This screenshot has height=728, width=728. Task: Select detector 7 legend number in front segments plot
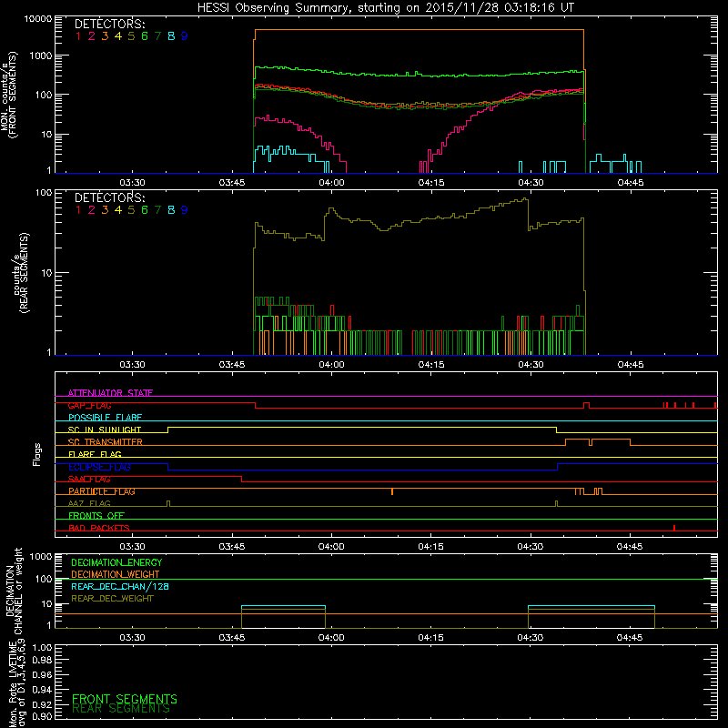(x=157, y=36)
